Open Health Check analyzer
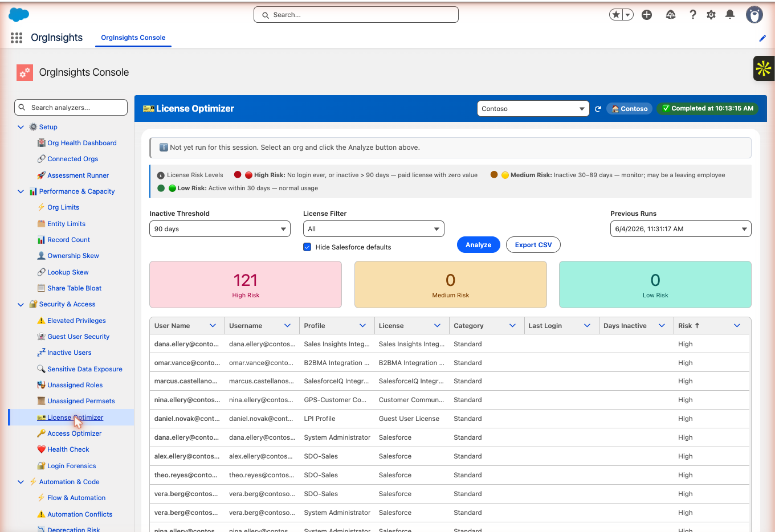Image resolution: width=775 pixels, height=532 pixels. click(68, 449)
